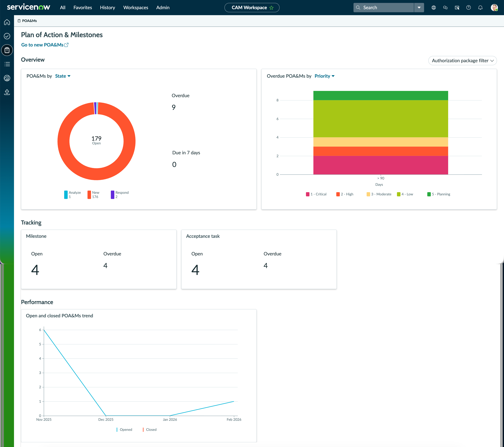
Task: Click the Due in 7 days count 0
Action: (x=174, y=164)
